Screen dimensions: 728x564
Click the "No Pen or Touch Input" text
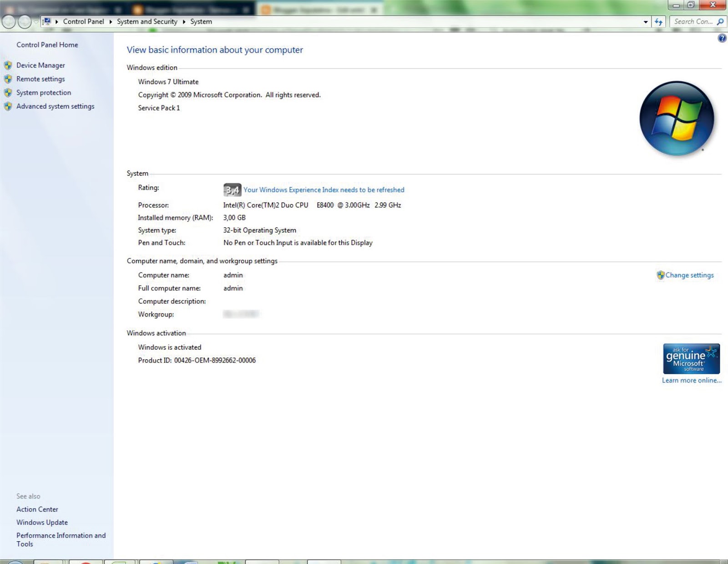click(x=298, y=243)
